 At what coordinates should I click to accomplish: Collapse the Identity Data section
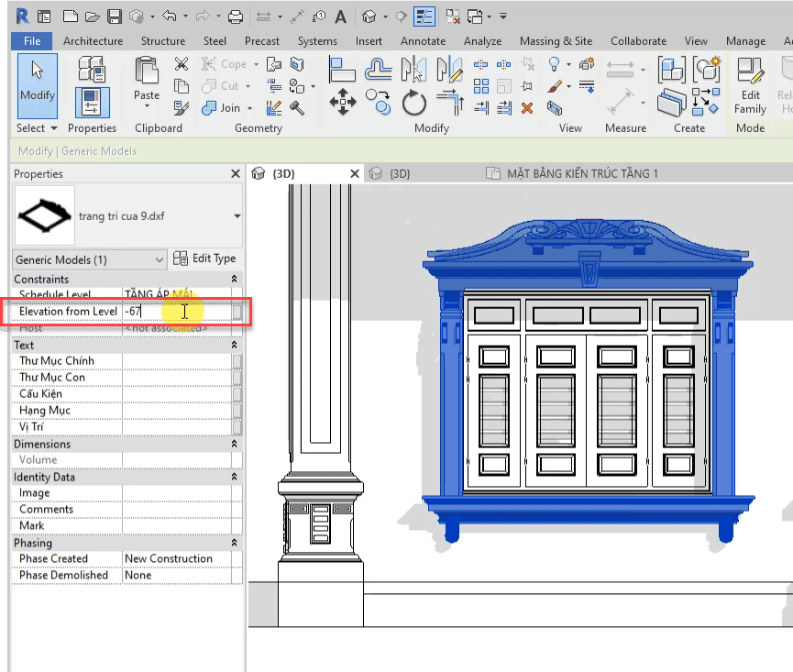234,477
